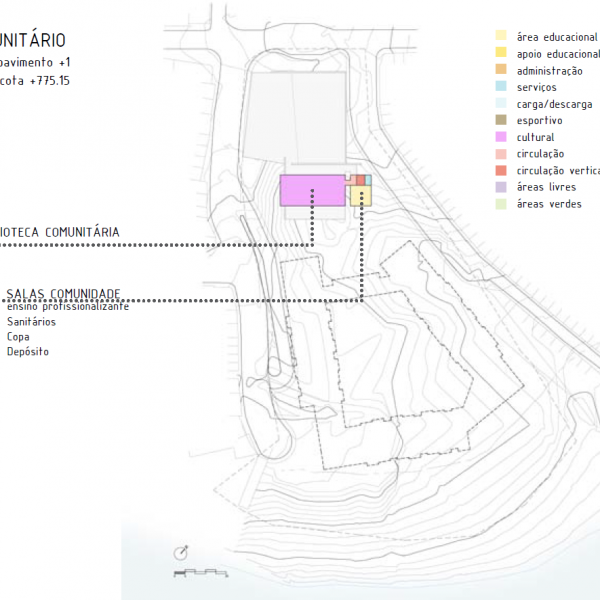Click the 'carga/descarga' legend label
Screen dimensions: 600x600
tap(554, 104)
